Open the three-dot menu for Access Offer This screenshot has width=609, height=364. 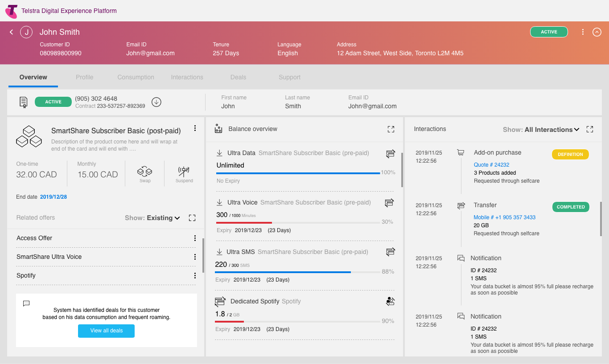point(195,238)
